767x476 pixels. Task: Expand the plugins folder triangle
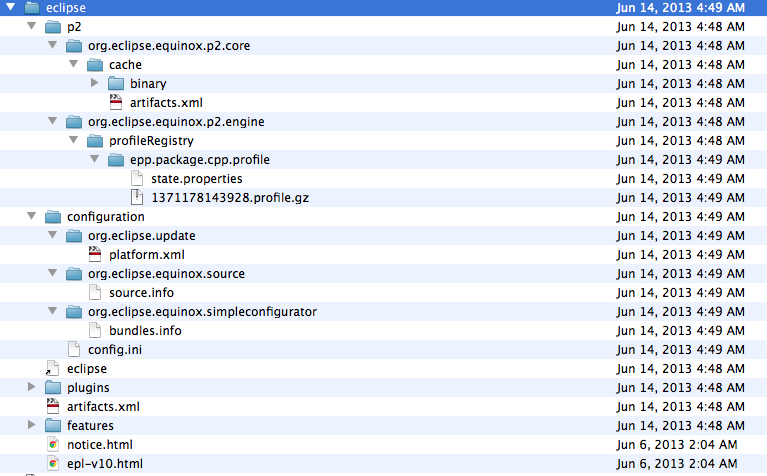pyautogui.click(x=32, y=387)
